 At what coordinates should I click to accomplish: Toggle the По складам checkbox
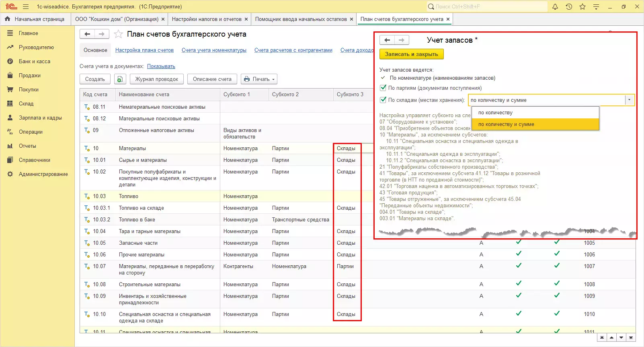tap(383, 100)
